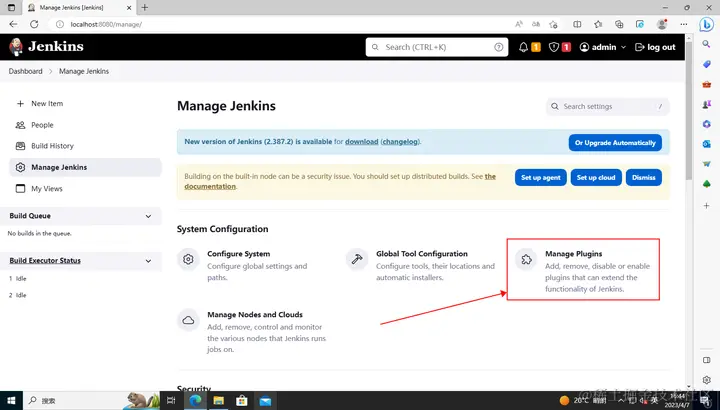
Task: Open the Edge sidebar search icon
Action: 706,44
